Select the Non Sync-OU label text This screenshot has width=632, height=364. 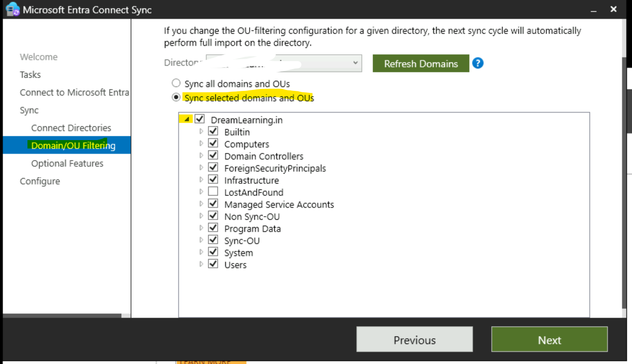point(252,216)
